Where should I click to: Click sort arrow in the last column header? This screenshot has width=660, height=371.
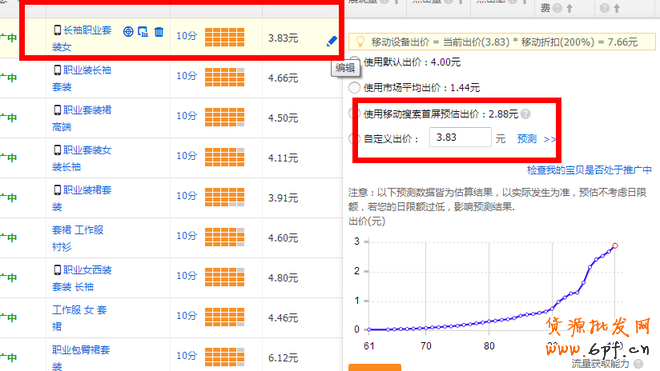[x=617, y=8]
